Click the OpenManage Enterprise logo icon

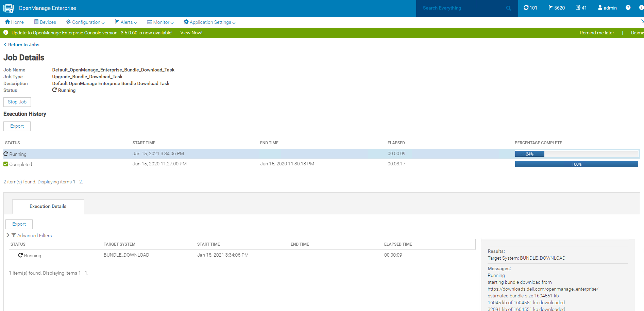tap(9, 8)
